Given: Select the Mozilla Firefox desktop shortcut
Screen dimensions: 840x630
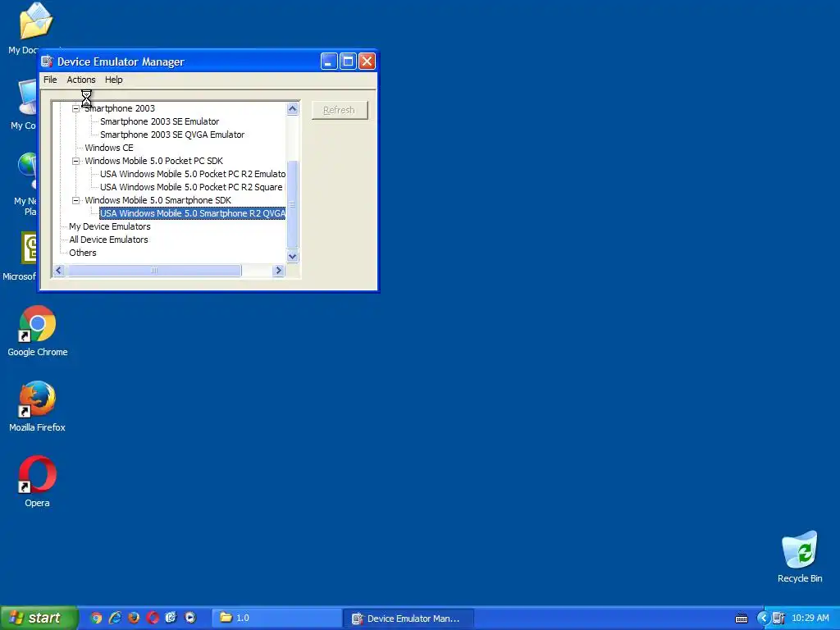Looking at the screenshot, I should tap(37, 407).
